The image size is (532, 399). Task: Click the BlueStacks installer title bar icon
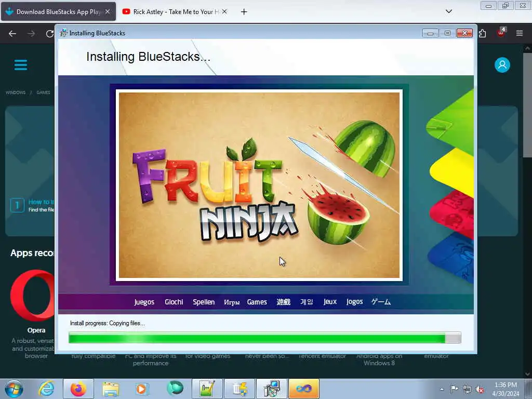(63, 33)
